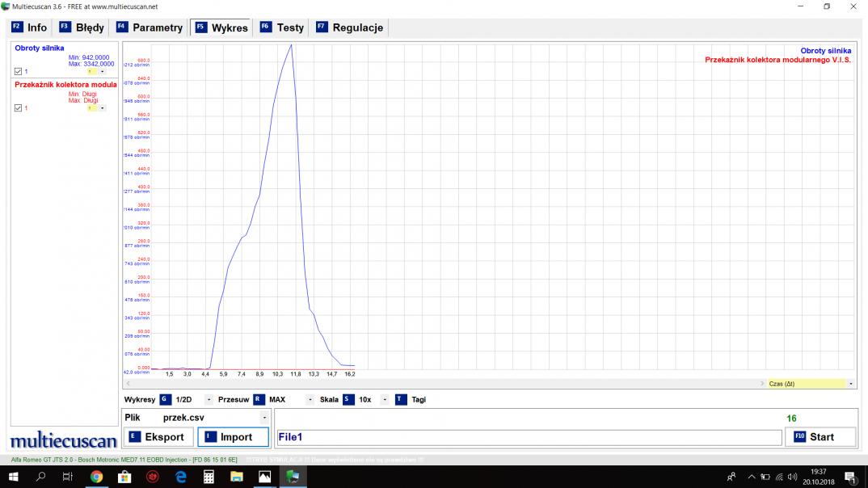Expand the Obroty silnika axis dropdown

pos(102,71)
